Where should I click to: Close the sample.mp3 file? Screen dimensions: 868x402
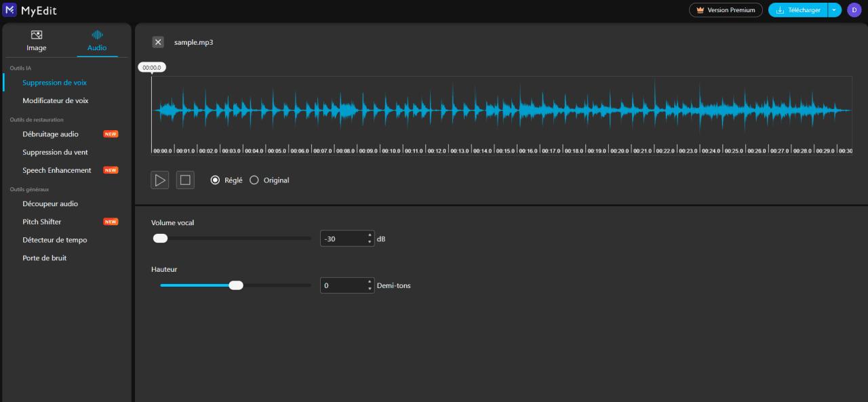157,41
